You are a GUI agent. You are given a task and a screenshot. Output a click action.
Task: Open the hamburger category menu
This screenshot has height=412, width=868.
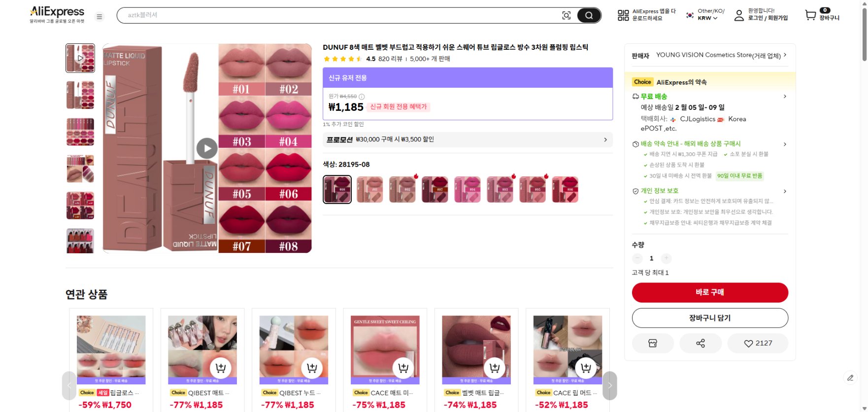[100, 17]
